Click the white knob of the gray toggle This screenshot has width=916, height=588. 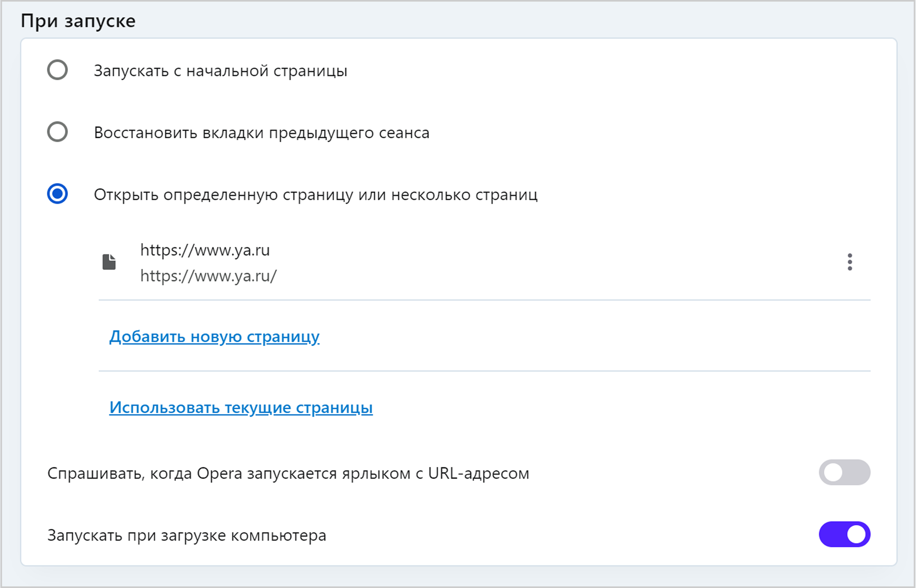(833, 472)
